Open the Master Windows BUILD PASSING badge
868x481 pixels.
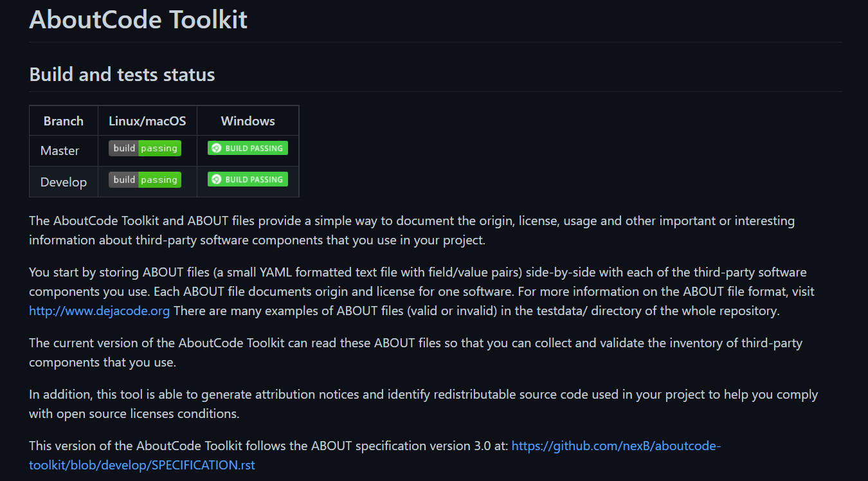248,148
